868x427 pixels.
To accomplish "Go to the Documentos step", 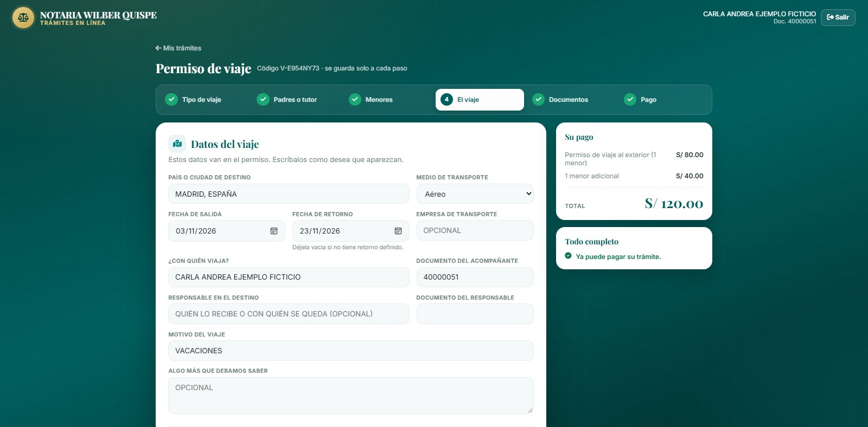I will tap(572, 100).
